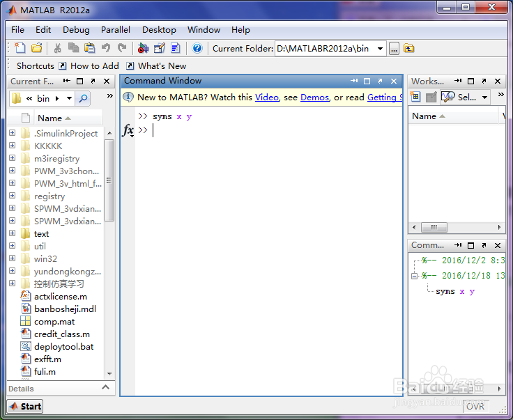Click browse for folder ellipsis button
This screenshot has width=513, height=420.
click(394, 49)
